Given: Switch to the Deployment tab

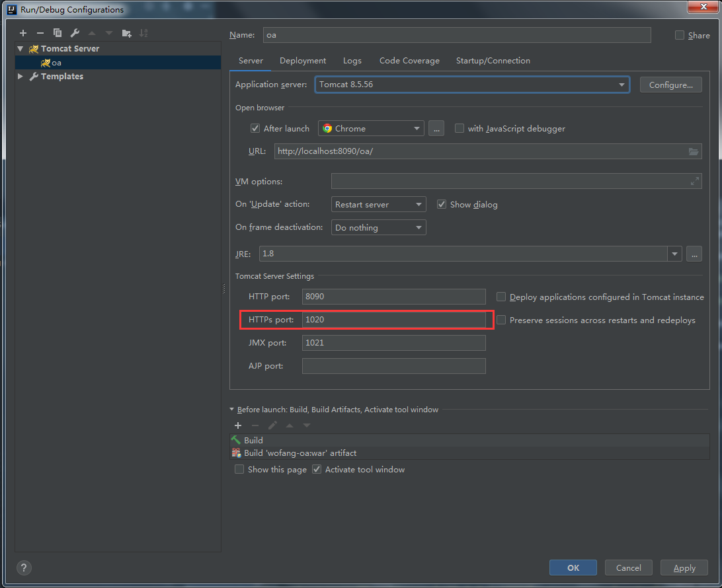Looking at the screenshot, I should pyautogui.click(x=302, y=60).
